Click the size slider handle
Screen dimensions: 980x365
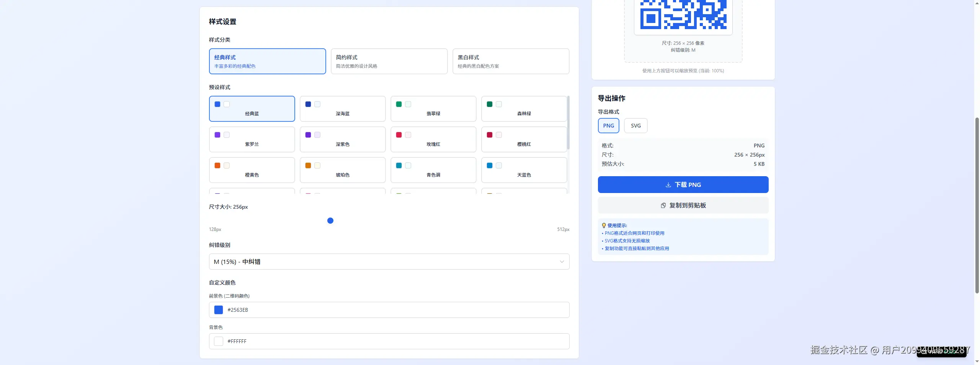(330, 221)
